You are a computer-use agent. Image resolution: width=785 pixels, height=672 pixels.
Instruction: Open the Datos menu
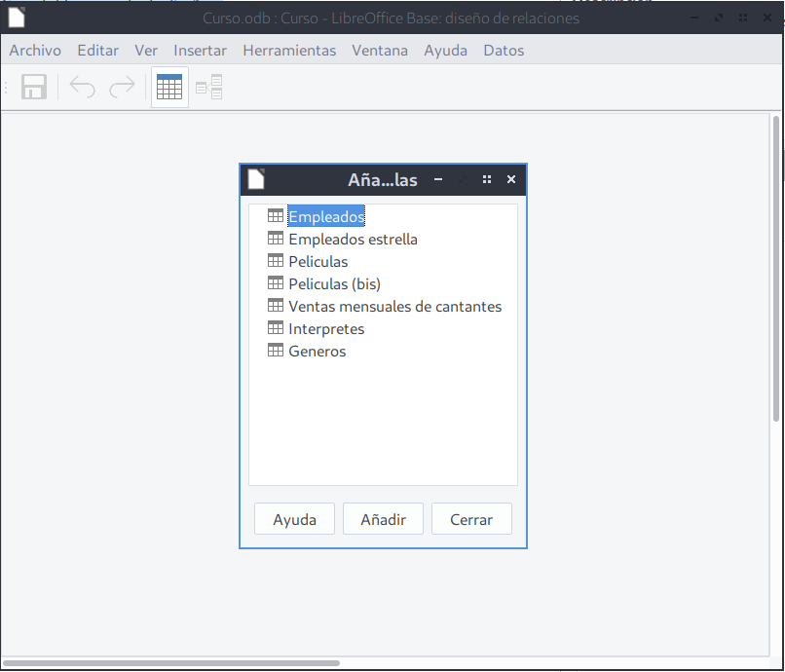coord(504,51)
